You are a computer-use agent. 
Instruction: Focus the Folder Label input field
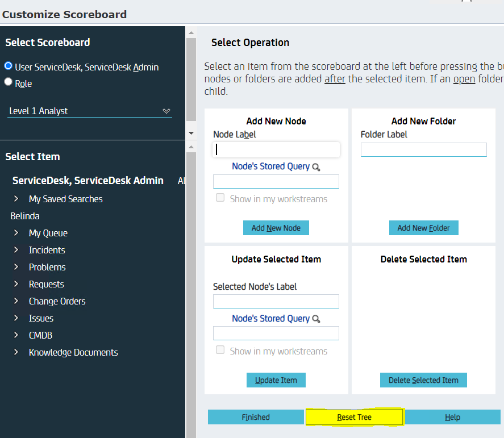pyautogui.click(x=423, y=149)
